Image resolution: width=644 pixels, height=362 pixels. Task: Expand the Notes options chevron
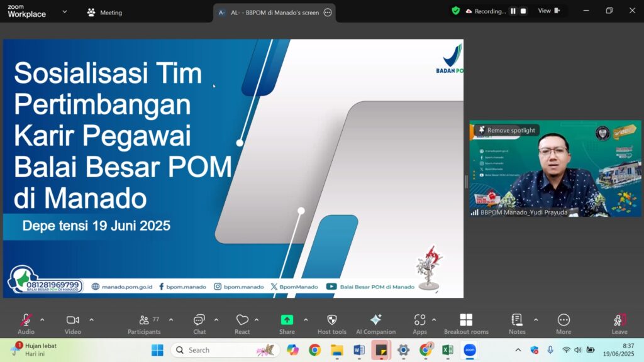point(536,320)
